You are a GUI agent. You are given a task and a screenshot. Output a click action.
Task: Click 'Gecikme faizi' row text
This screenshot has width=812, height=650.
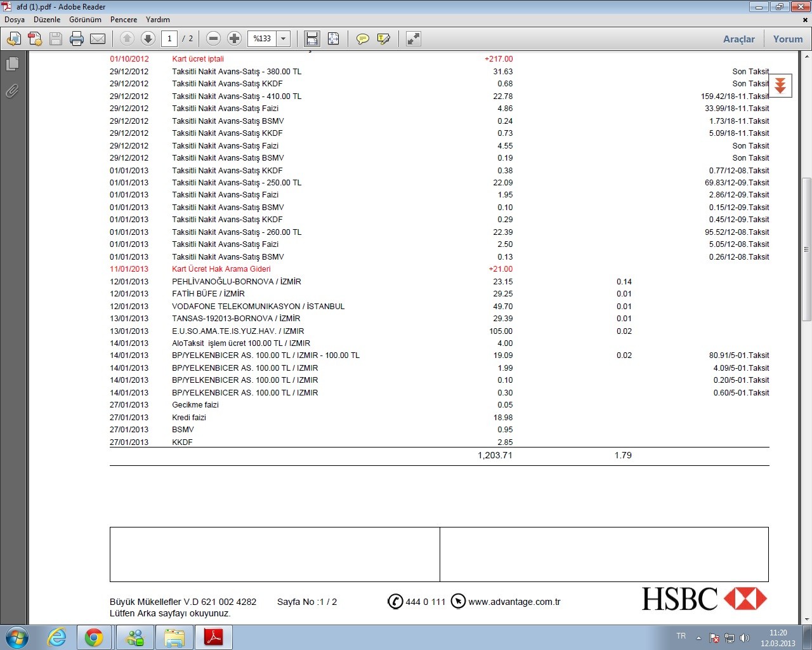point(195,405)
